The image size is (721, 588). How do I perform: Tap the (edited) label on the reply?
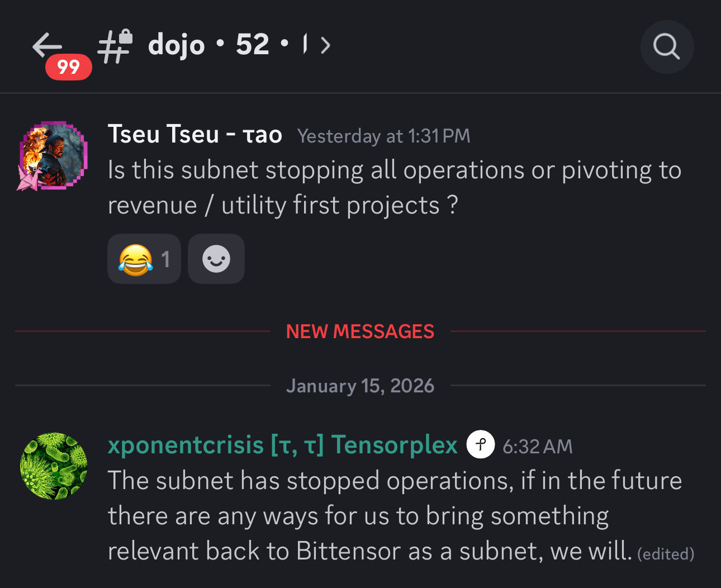(x=666, y=554)
